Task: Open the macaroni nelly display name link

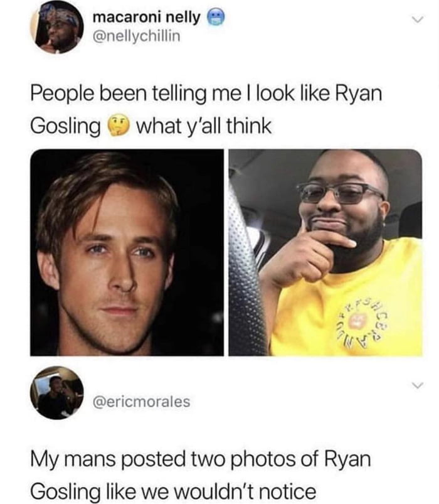Action: coord(146,18)
